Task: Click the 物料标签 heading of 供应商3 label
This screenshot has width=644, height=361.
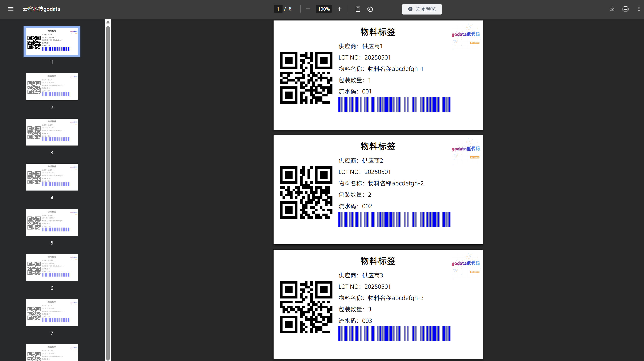Action: coord(378,261)
